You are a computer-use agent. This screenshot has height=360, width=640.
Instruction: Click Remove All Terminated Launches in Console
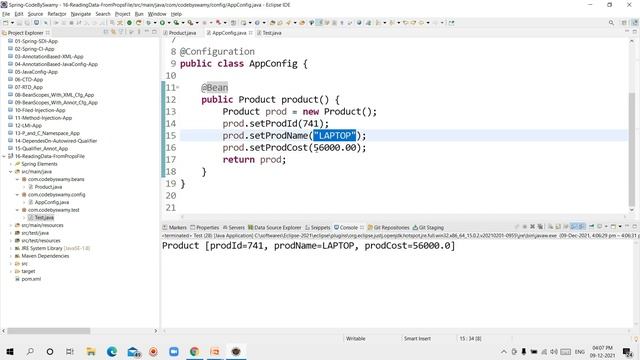[x=540, y=227]
